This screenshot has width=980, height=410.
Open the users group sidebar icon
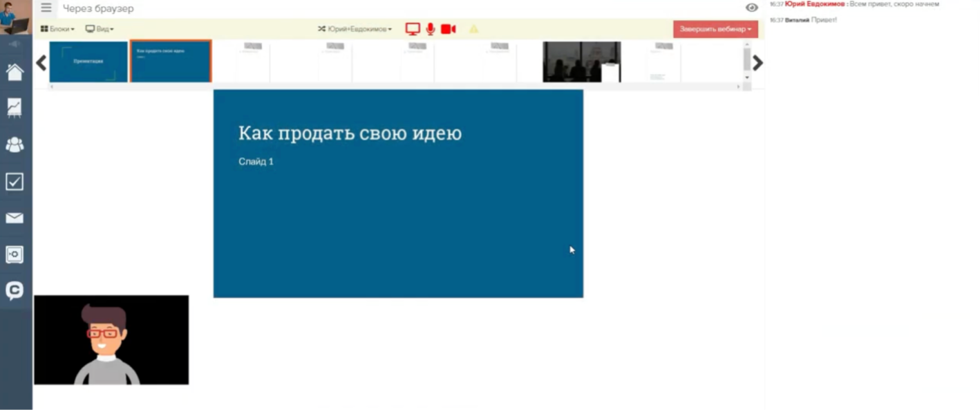(15, 145)
